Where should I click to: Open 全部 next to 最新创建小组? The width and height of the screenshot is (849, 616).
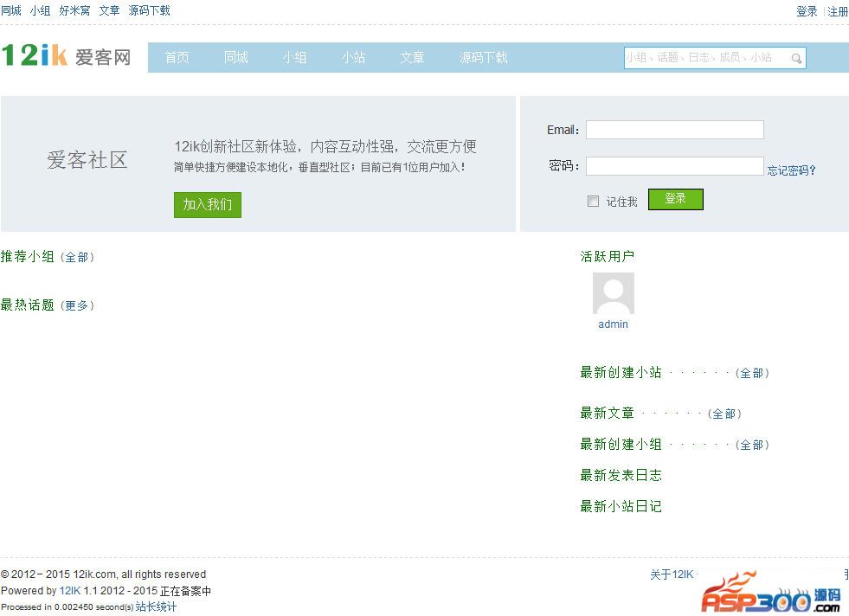pos(752,445)
